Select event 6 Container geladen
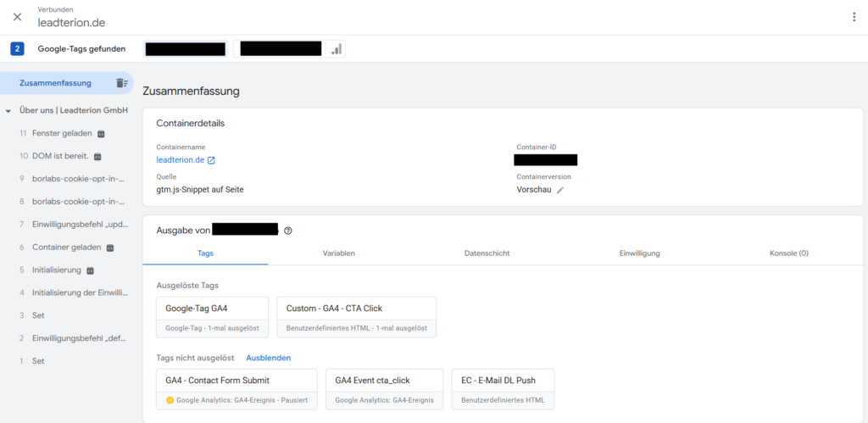Image resolution: width=868 pixels, height=423 pixels. 66,248
